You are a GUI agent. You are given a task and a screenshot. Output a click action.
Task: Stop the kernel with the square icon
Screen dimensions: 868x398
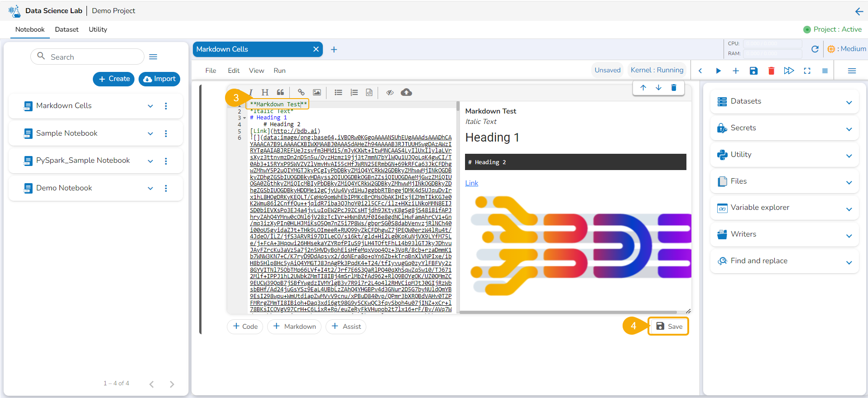pos(825,71)
